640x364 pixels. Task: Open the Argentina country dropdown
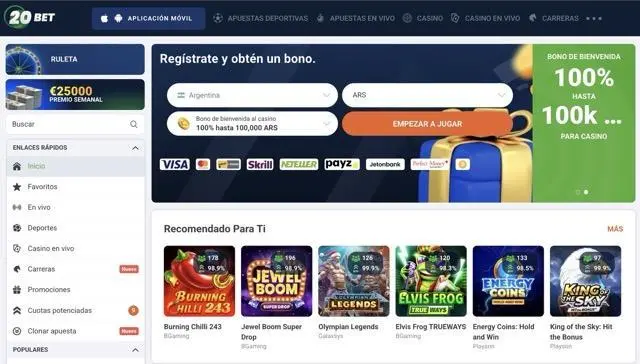[x=252, y=95]
